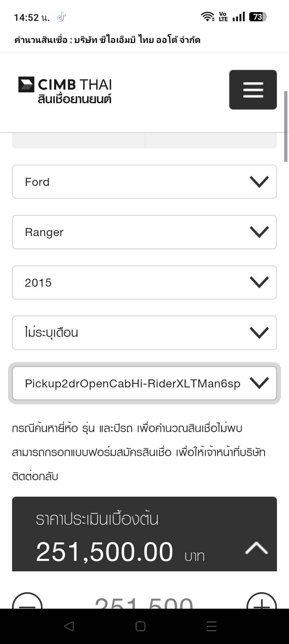Open the 2015 year dropdown

(x=144, y=283)
